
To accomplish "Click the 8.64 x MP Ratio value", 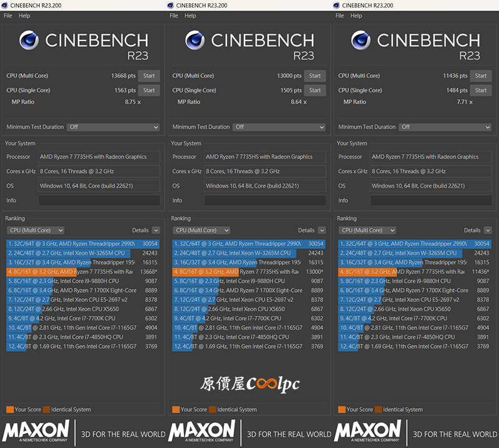I will click(x=299, y=102).
